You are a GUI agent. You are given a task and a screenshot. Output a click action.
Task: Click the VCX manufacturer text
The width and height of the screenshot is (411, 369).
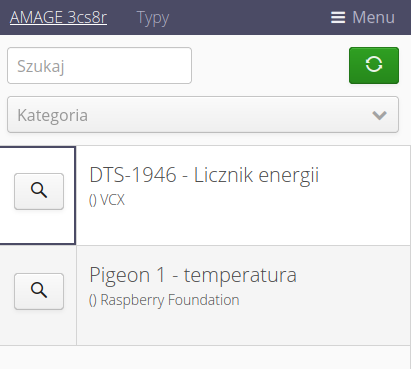tap(112, 200)
